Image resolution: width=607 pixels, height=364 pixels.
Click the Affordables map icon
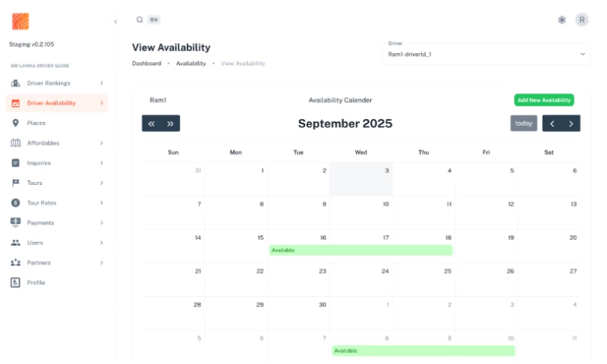[15, 143]
